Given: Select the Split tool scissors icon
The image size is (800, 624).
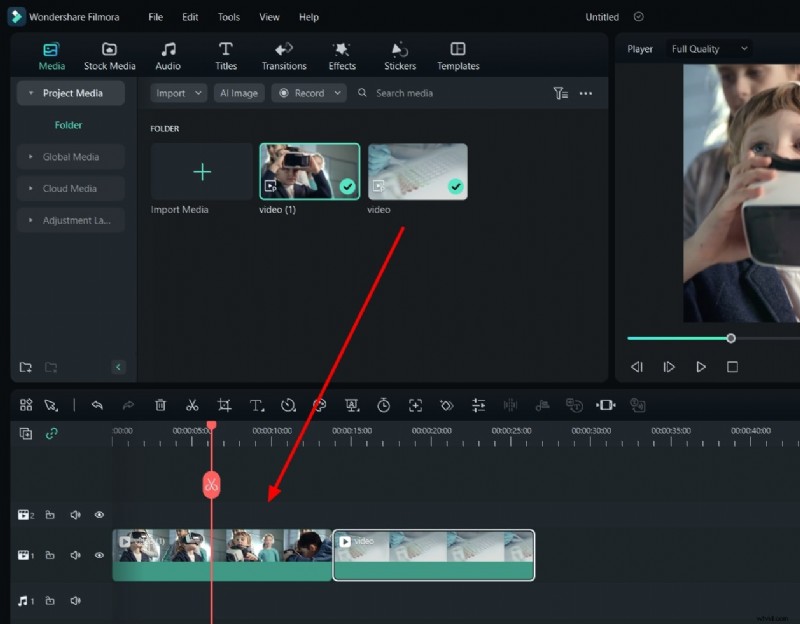Looking at the screenshot, I should [x=193, y=405].
